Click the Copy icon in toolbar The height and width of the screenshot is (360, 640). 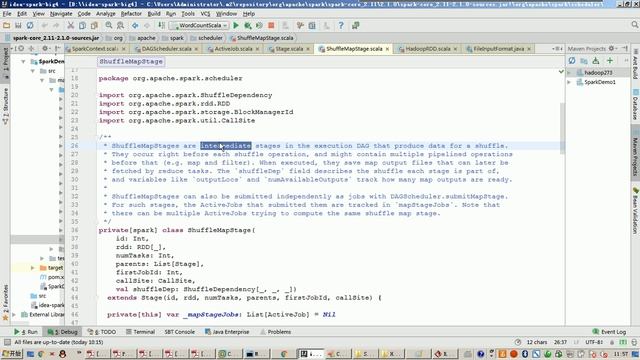pos(82,25)
